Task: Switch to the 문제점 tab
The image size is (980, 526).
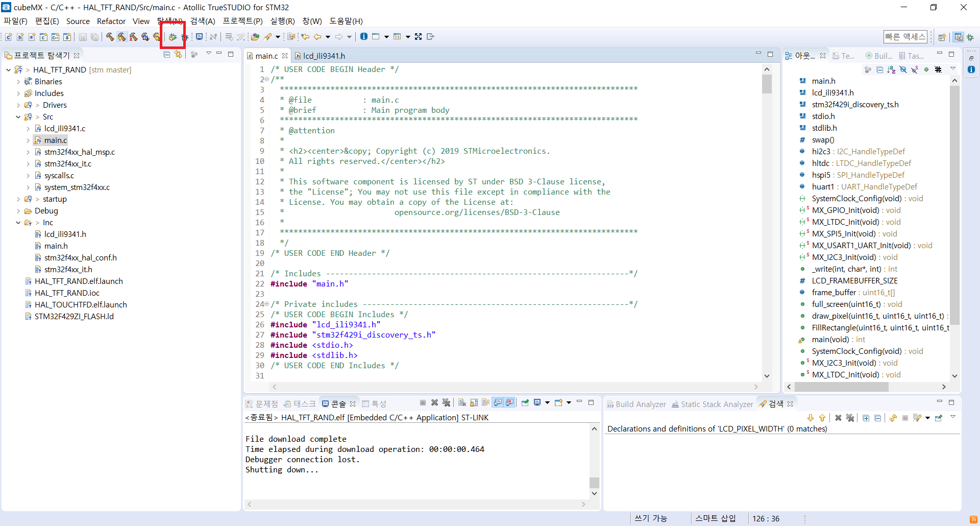Action: [x=262, y=403]
